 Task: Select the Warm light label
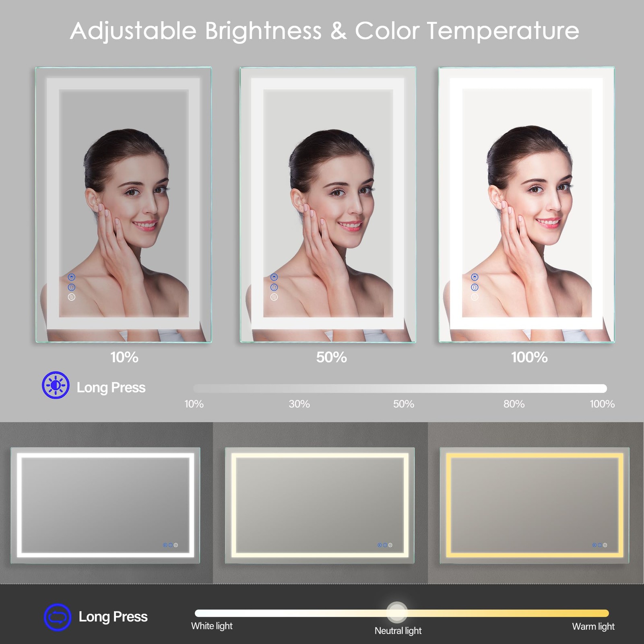(593, 626)
